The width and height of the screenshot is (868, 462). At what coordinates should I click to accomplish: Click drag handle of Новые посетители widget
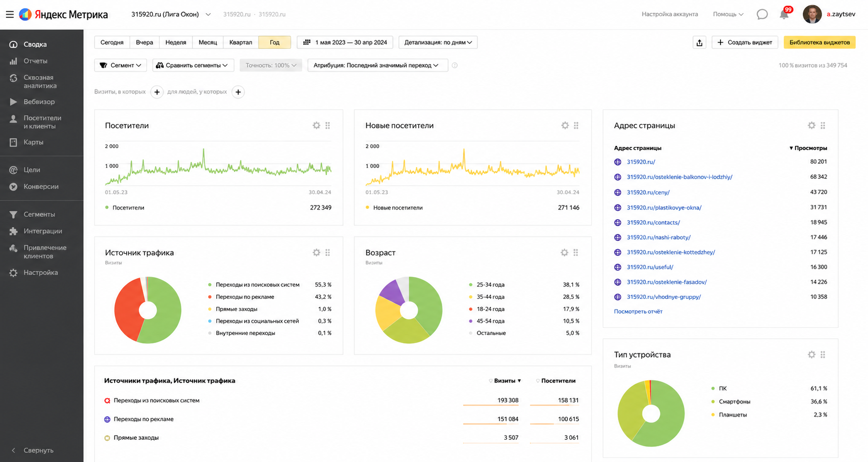coord(576,125)
